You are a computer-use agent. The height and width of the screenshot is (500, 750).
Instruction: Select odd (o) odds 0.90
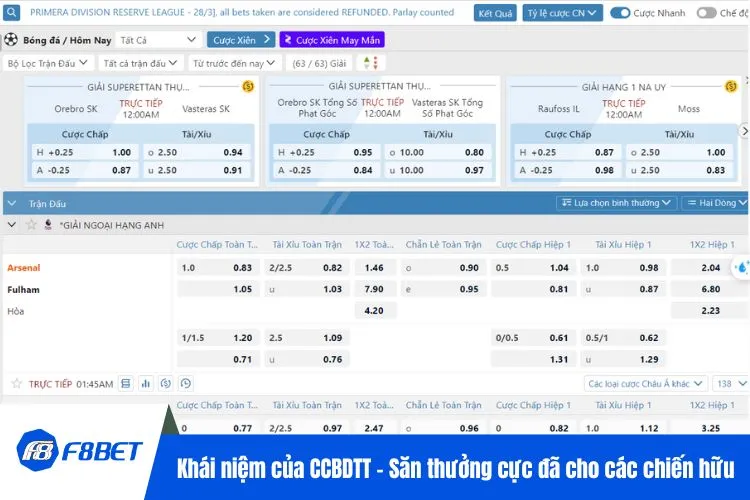pyautogui.click(x=442, y=267)
